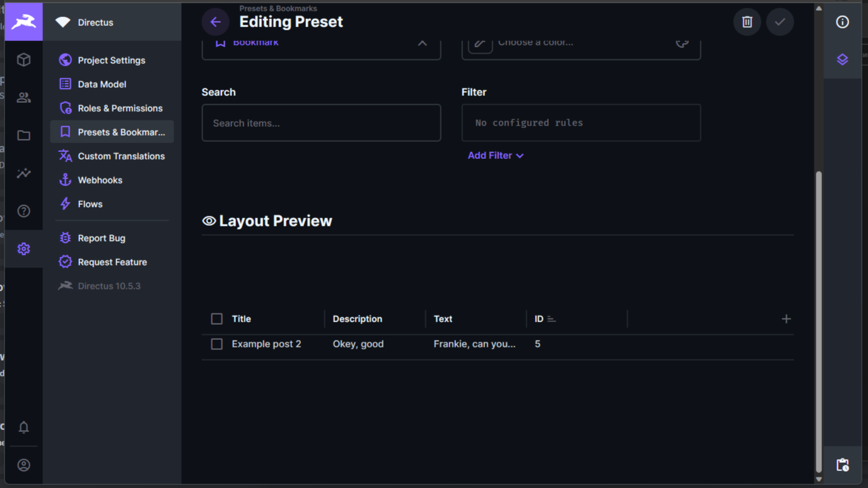Open the Documentation help module

(23, 211)
